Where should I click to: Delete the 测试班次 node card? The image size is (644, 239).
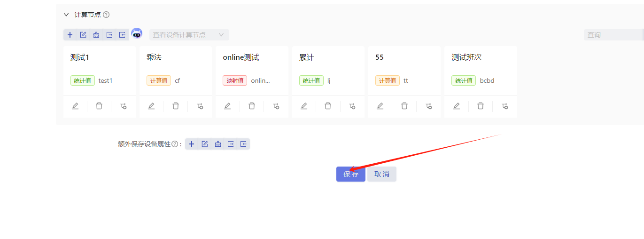point(481,106)
